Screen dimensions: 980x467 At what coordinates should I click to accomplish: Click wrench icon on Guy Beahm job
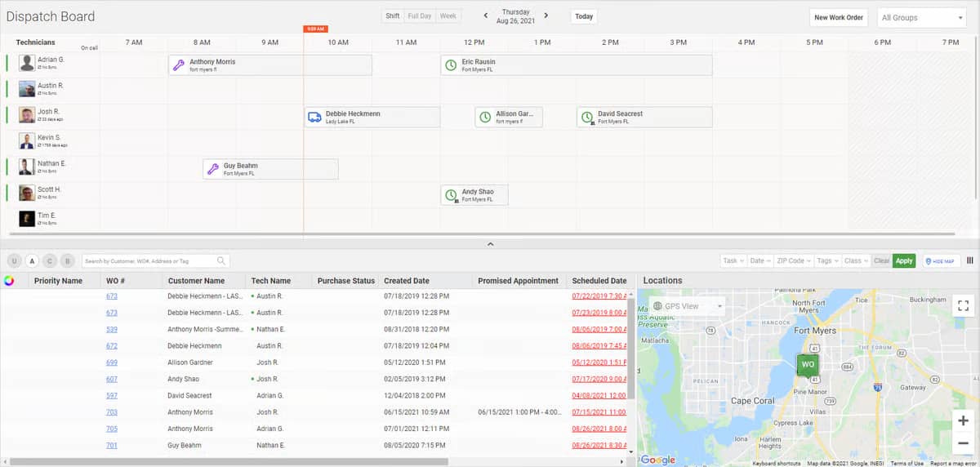(212, 170)
